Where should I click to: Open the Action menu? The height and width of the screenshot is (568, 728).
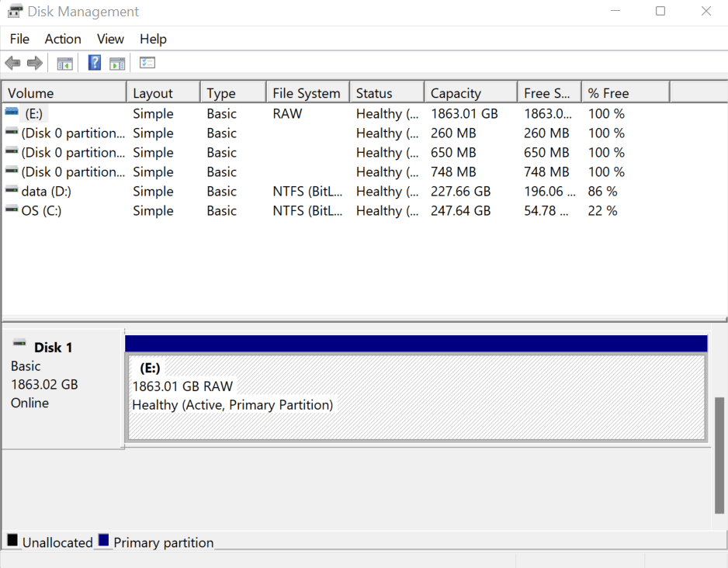pyautogui.click(x=63, y=39)
